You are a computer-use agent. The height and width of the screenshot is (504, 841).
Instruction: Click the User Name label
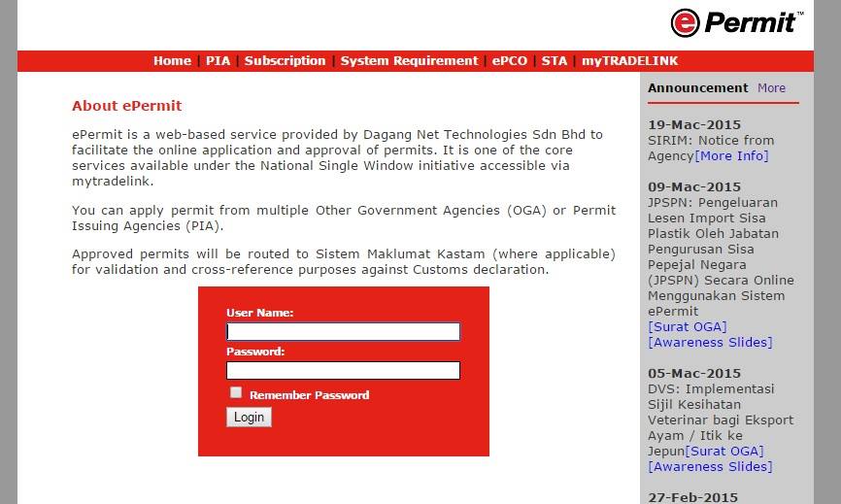tap(259, 313)
